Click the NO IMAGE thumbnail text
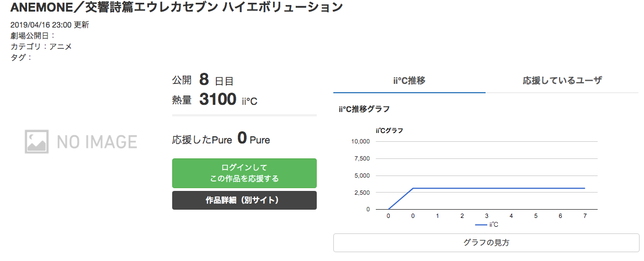Image resolution: width=644 pixels, height=261 pixels. pos(97,142)
